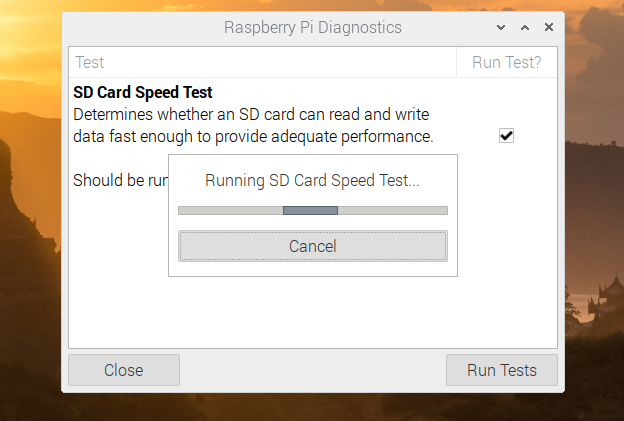This screenshot has height=421, width=624.
Task: Click the 'adequate performance' description line
Action: point(253,136)
